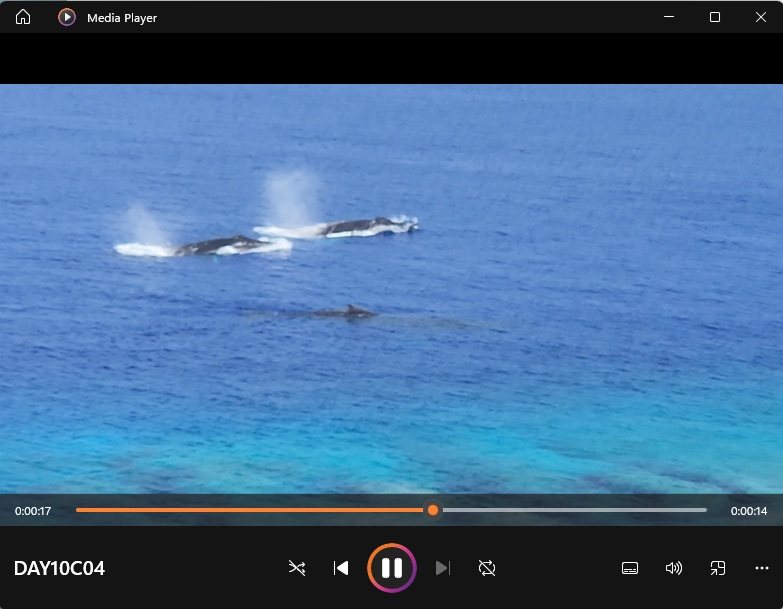Go to Media Player home
Viewport: 783px width, 609px height.
click(23, 17)
